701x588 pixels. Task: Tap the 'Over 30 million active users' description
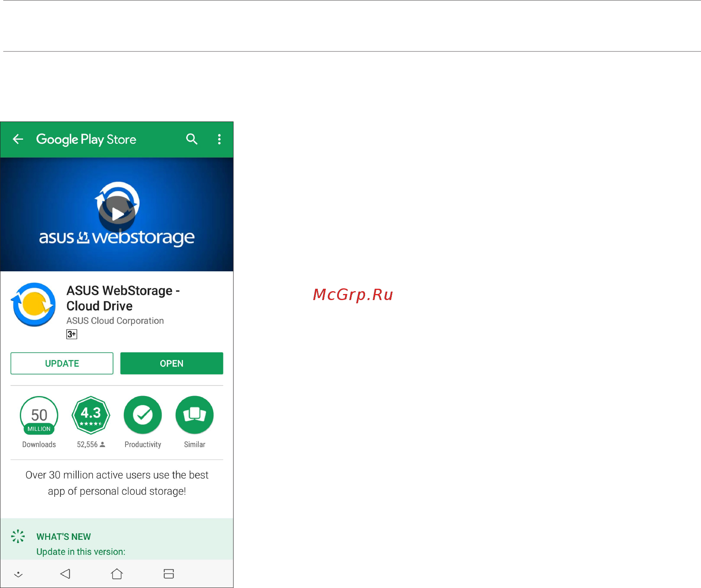point(117,483)
